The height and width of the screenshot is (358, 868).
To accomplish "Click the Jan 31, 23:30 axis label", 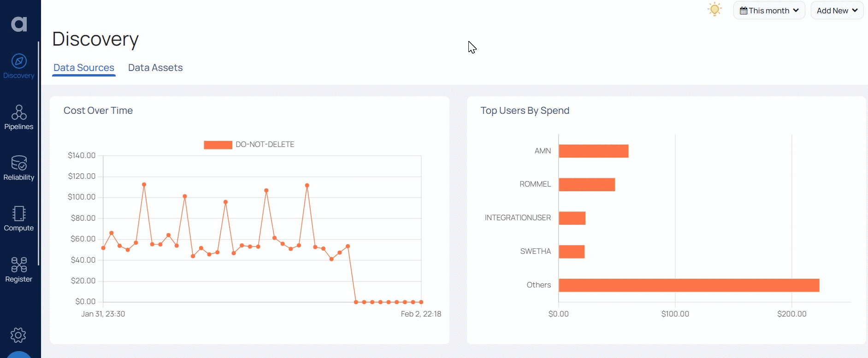I will point(103,314).
